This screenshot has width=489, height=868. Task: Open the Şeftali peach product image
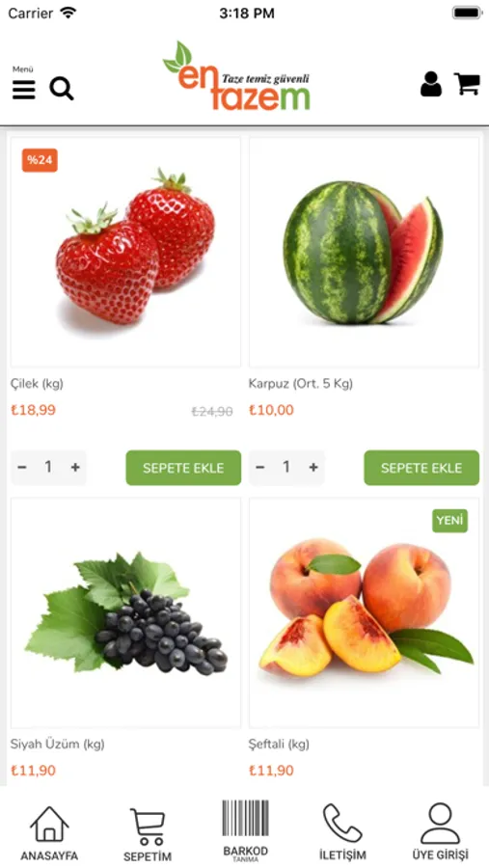coord(364,612)
